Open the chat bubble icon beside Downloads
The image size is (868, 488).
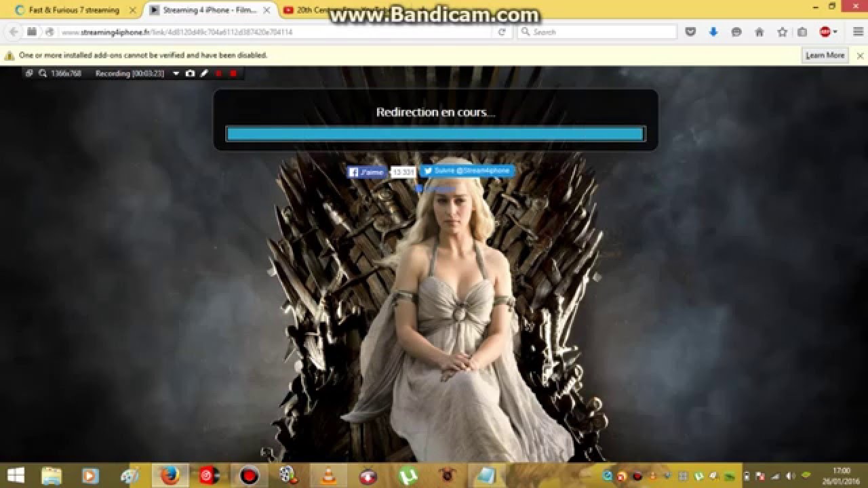(x=736, y=32)
